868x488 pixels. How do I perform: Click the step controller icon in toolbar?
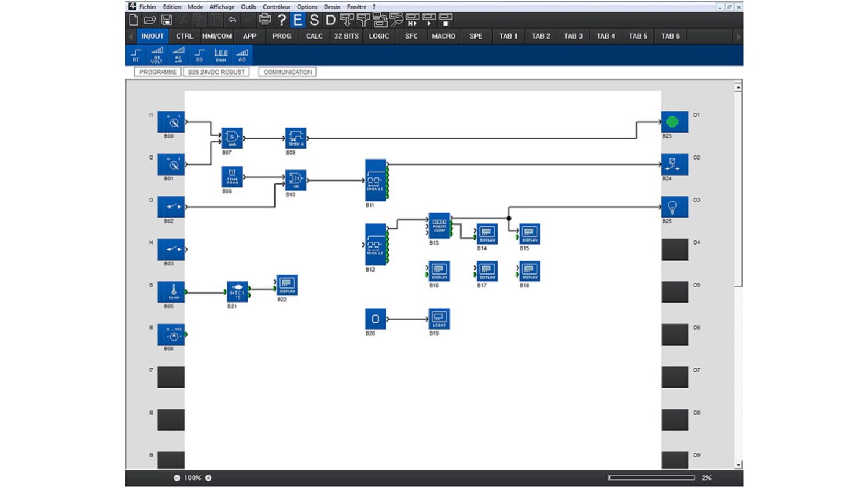pos(413,20)
